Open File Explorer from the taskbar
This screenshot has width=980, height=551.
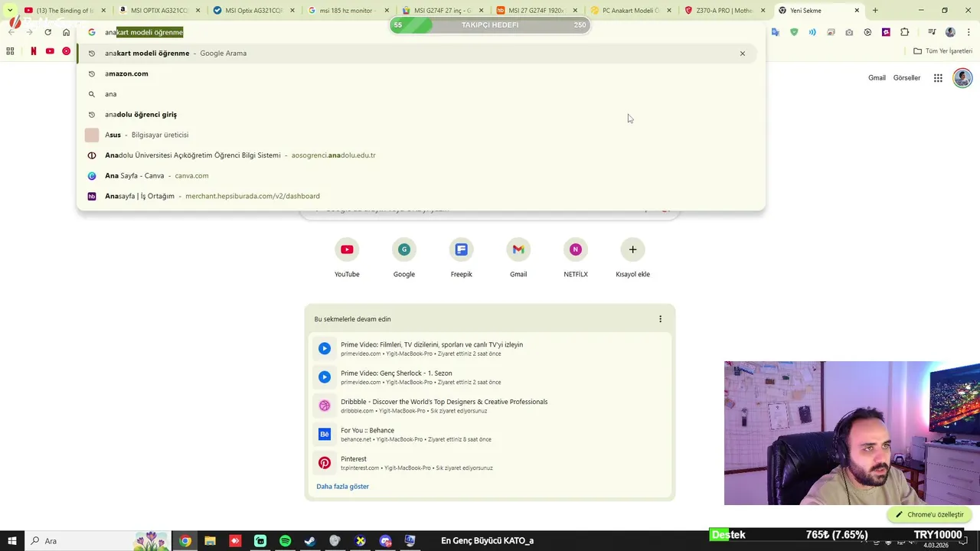pos(210,541)
